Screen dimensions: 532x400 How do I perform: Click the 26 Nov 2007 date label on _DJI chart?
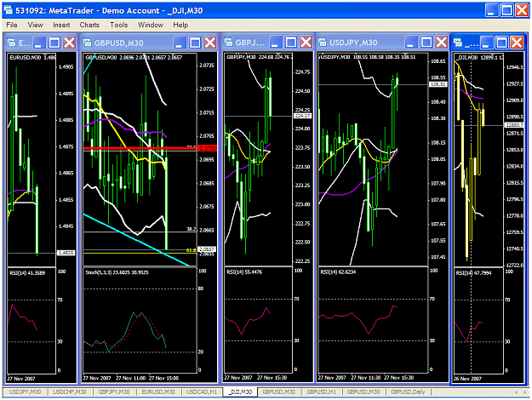point(467,379)
